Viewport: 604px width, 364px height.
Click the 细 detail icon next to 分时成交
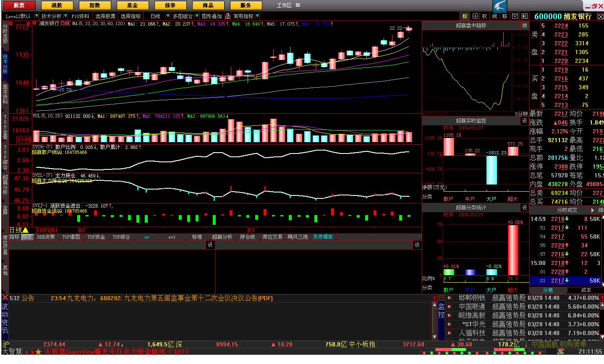(x=600, y=210)
